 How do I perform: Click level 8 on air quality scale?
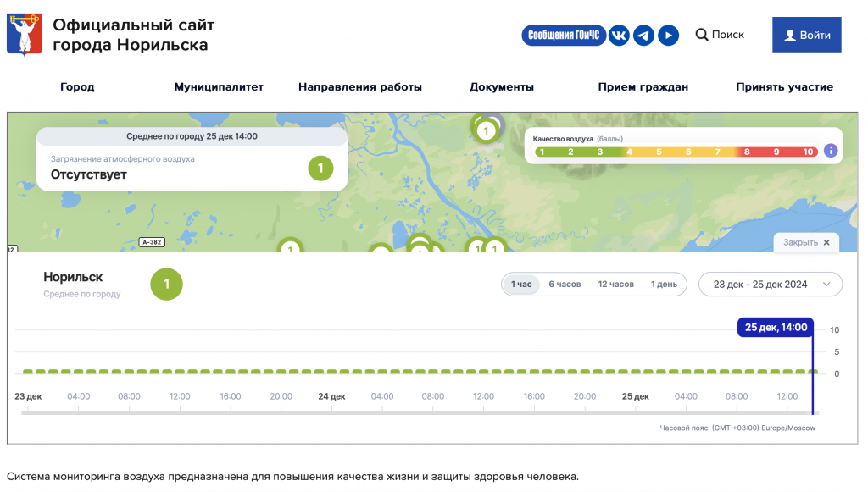(747, 152)
